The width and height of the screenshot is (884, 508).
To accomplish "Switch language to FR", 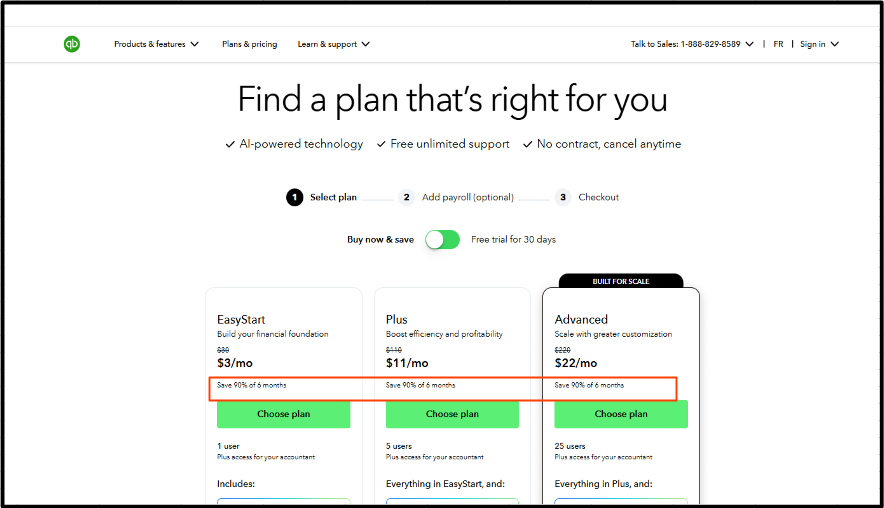I will [x=779, y=44].
